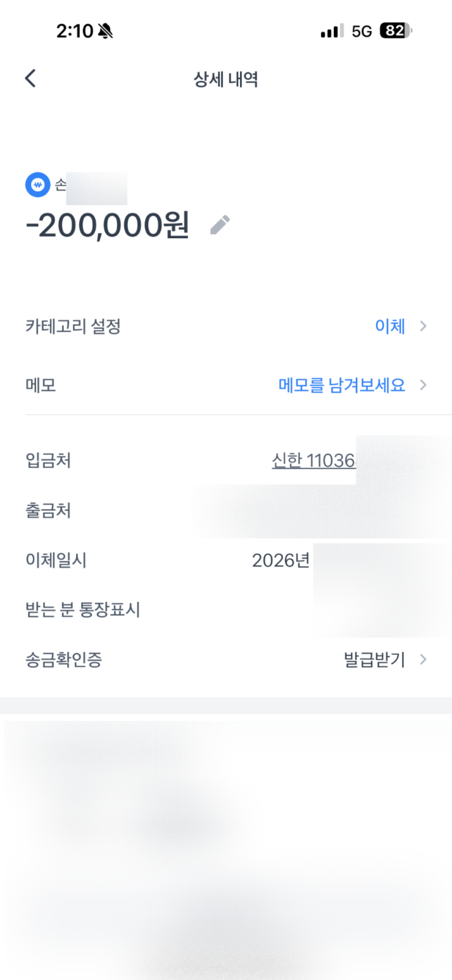Image resolution: width=452 pixels, height=980 pixels.
Task: Tap the pencil icon to edit the amount
Action: (x=220, y=225)
